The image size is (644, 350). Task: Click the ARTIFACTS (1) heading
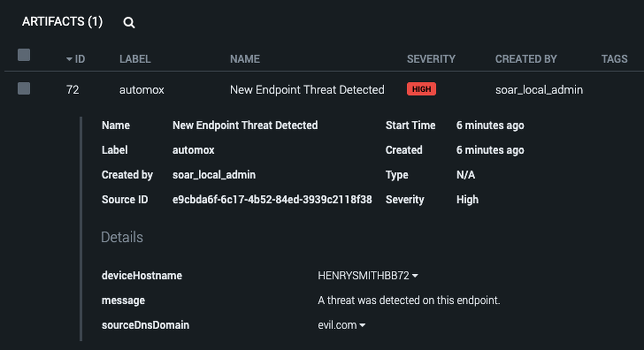pyautogui.click(x=62, y=21)
